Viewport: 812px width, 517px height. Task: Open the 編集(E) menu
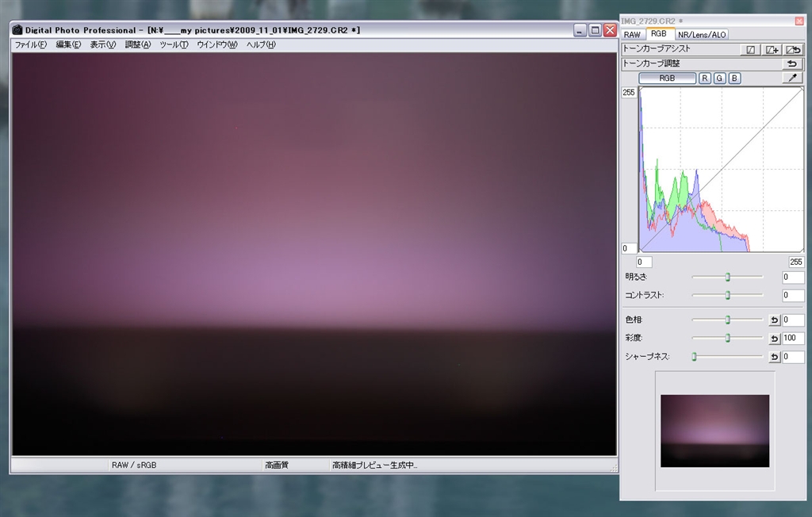click(x=68, y=44)
